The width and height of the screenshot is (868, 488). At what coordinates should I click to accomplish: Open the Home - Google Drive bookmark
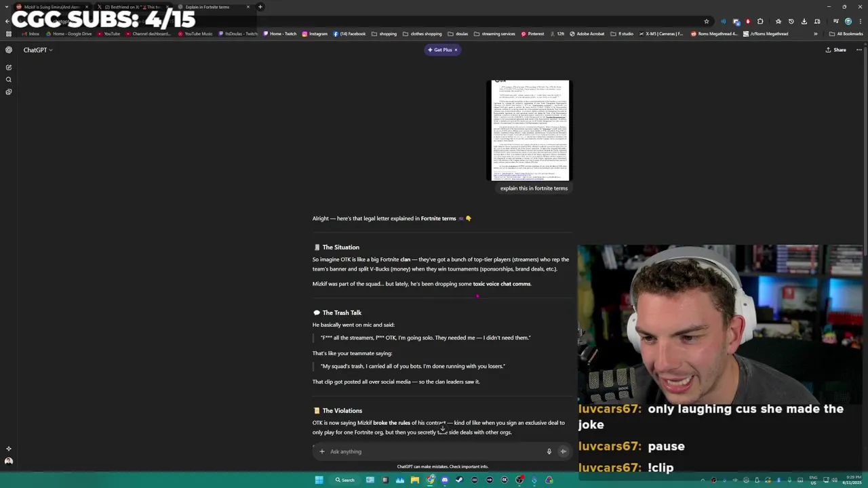68,34
